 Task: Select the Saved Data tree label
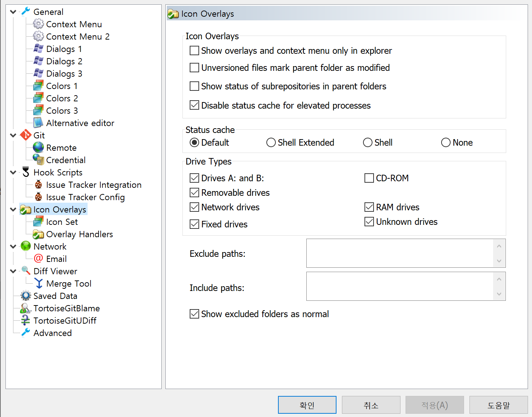[55, 296]
